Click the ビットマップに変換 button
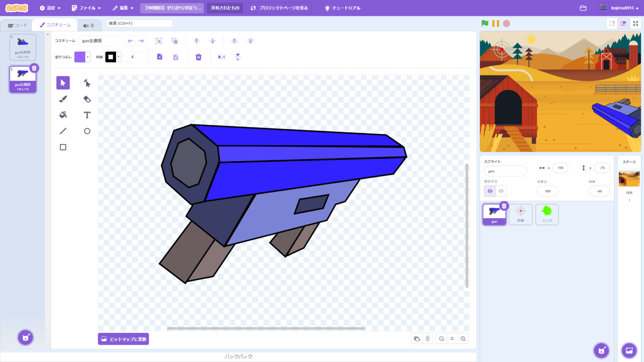The image size is (644, 362). tap(123, 339)
